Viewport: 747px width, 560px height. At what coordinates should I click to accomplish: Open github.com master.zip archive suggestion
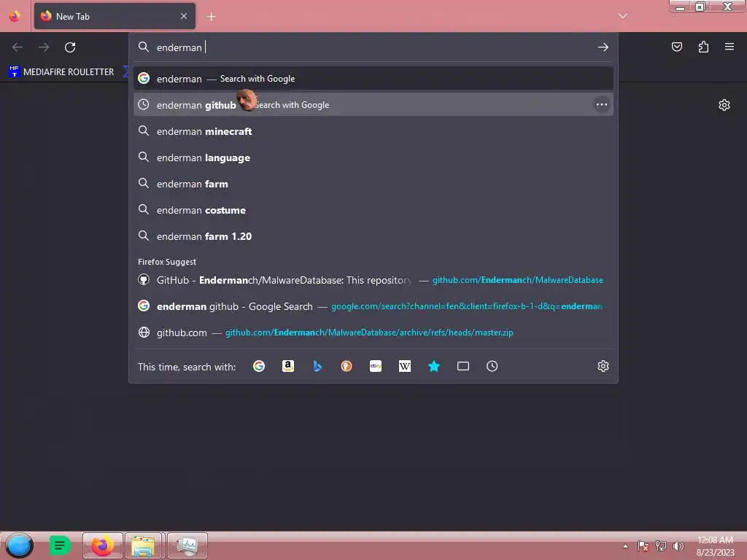[x=373, y=332]
